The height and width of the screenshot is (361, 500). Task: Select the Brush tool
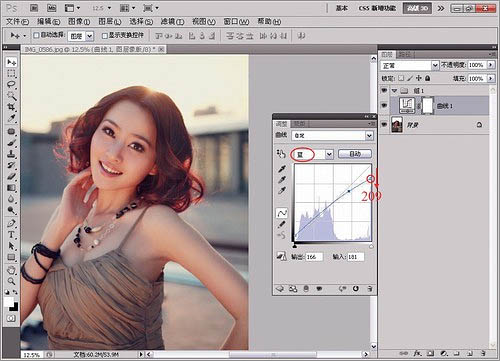11,143
